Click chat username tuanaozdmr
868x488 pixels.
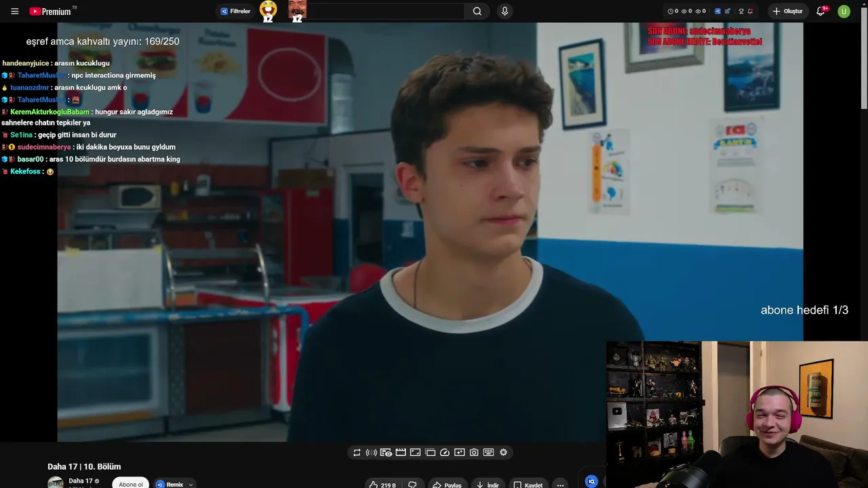29,87
